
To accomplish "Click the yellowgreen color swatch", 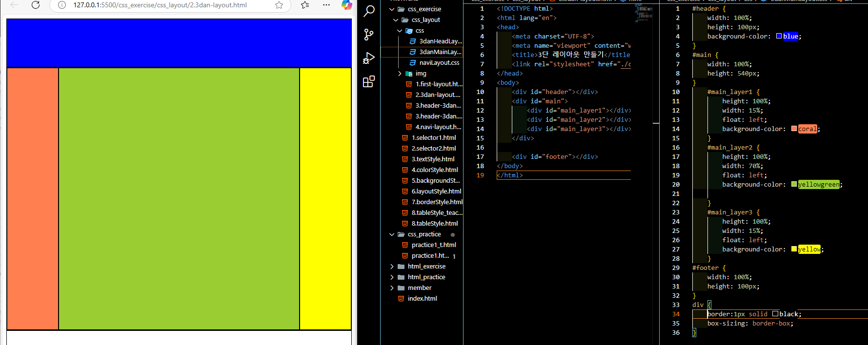I will [x=794, y=184].
